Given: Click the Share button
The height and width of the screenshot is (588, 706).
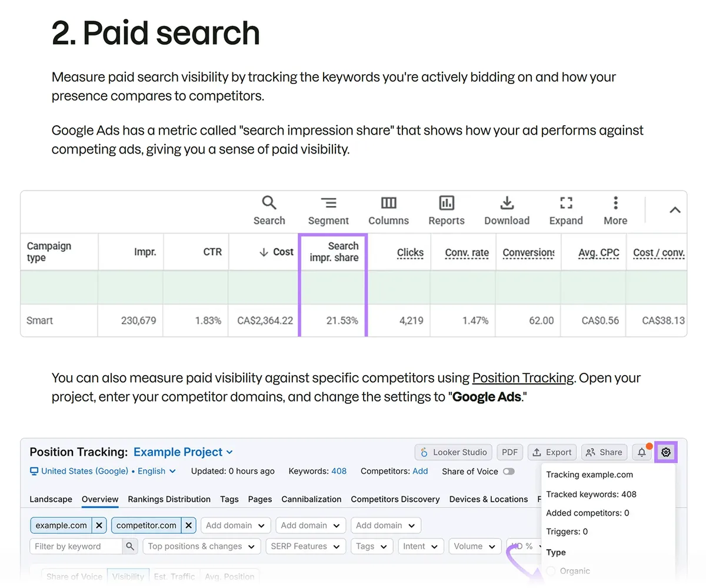Looking at the screenshot, I should click(604, 452).
